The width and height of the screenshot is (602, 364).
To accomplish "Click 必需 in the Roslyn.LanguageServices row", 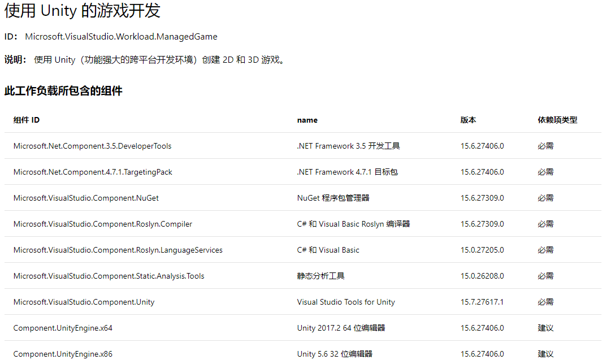I will click(x=545, y=250).
